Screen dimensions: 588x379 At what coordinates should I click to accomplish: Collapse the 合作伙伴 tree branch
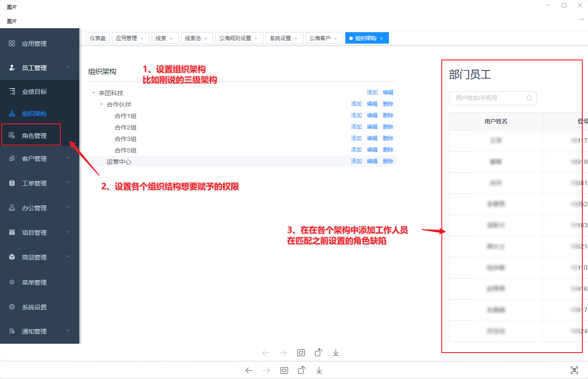click(101, 104)
